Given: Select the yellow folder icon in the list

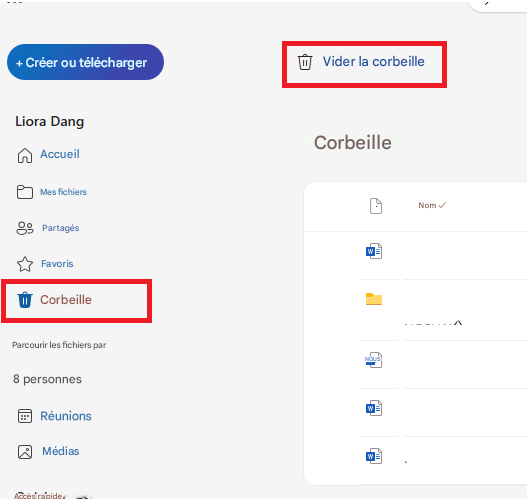Looking at the screenshot, I should [x=374, y=299].
